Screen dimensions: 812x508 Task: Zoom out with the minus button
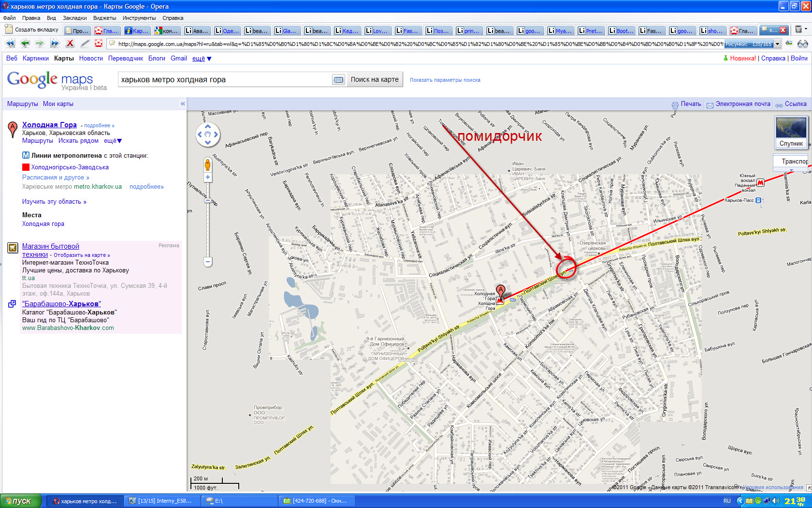tap(207, 262)
